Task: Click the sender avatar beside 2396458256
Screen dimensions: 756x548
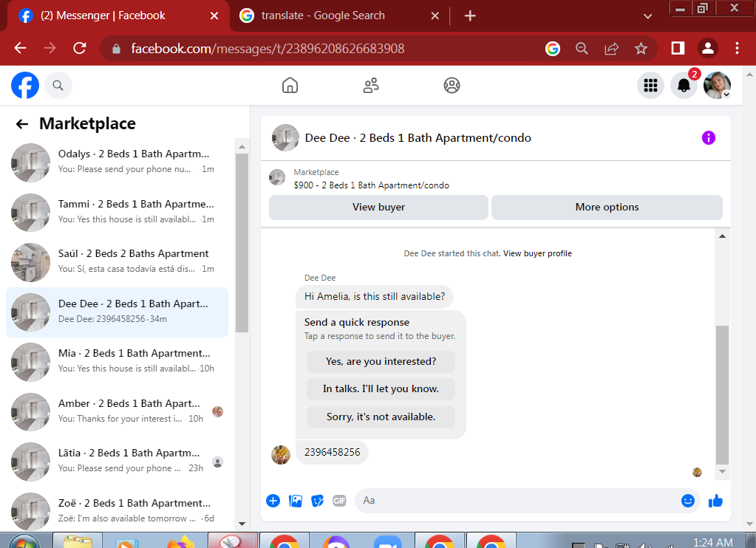Action: click(281, 455)
